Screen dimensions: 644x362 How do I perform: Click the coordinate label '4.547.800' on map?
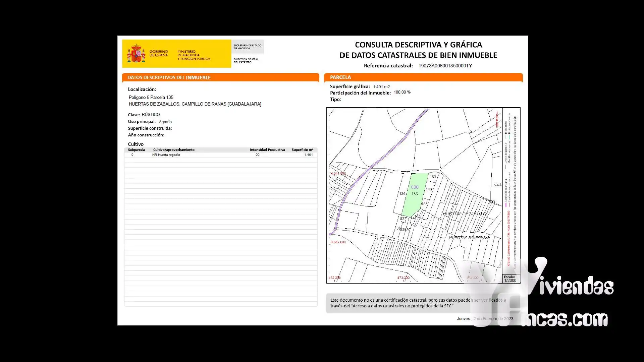click(338, 242)
